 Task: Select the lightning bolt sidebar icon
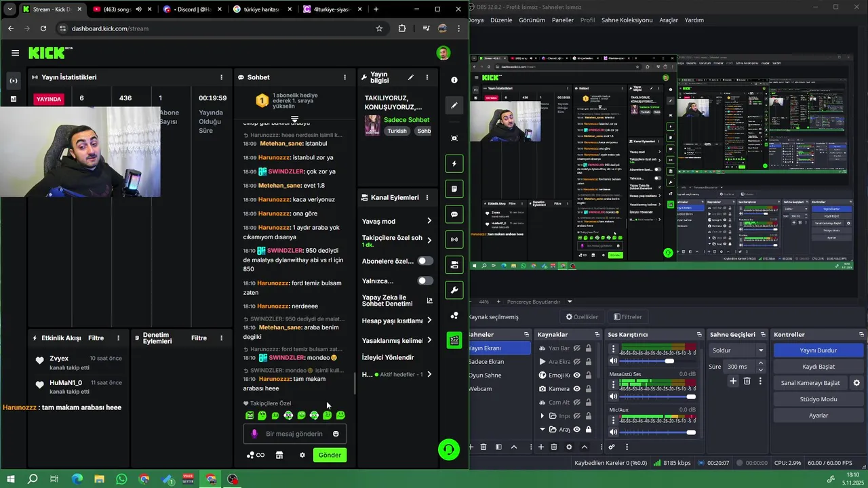tap(454, 163)
